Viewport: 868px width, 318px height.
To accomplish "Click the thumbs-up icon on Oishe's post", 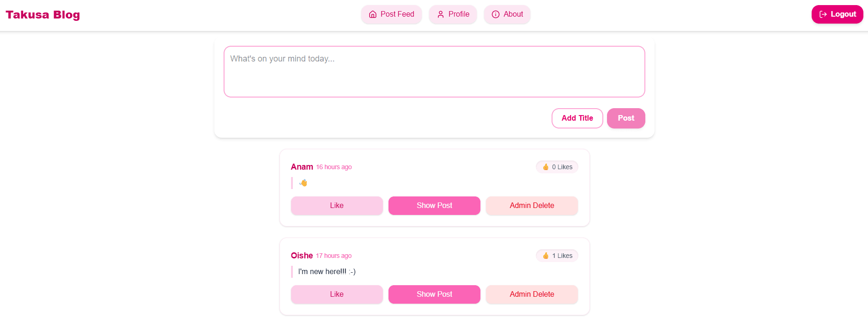I will (546, 256).
